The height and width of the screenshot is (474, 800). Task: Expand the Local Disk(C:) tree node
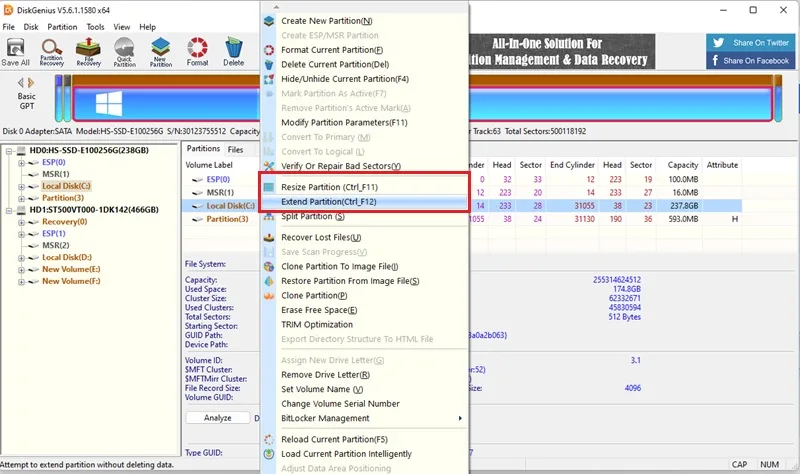21,187
